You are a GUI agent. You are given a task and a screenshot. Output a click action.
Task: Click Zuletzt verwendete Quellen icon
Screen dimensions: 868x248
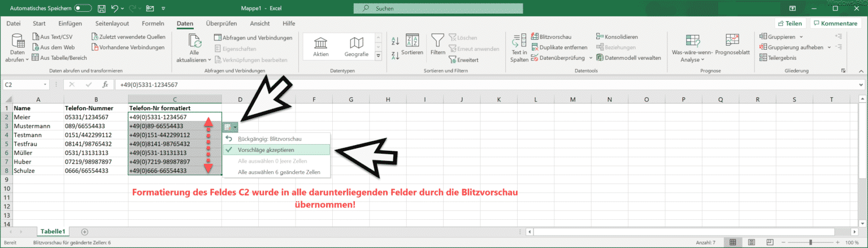point(95,37)
